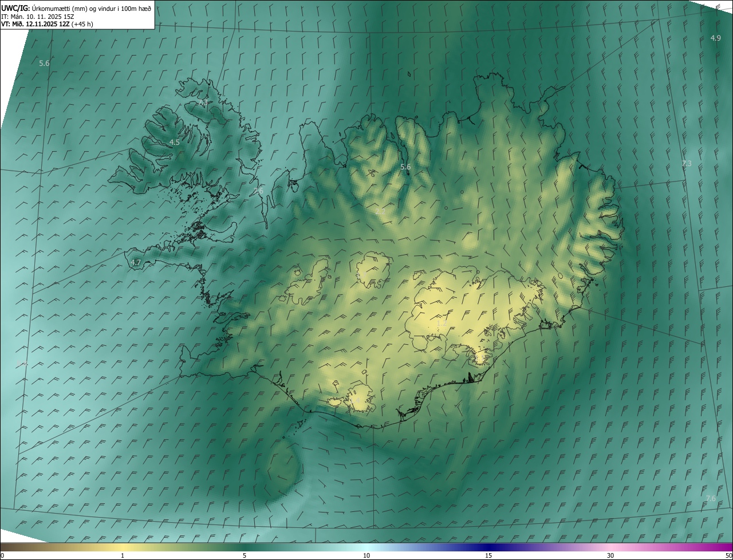Click the 4.5 value over the Westfjords

click(x=175, y=142)
